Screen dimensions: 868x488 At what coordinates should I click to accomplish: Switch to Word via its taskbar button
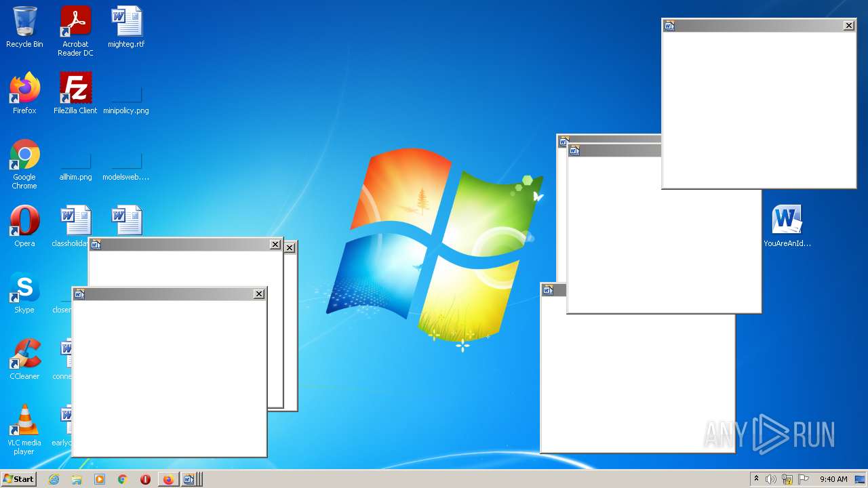[x=191, y=479]
